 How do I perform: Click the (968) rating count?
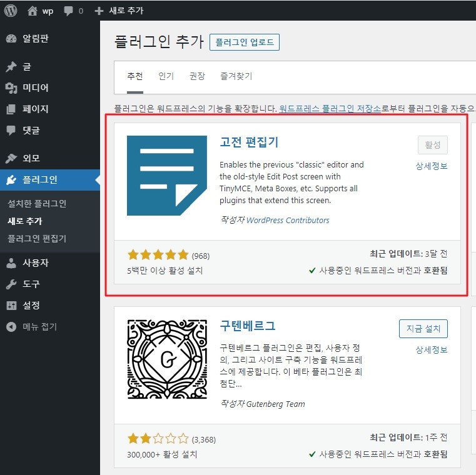(x=201, y=256)
